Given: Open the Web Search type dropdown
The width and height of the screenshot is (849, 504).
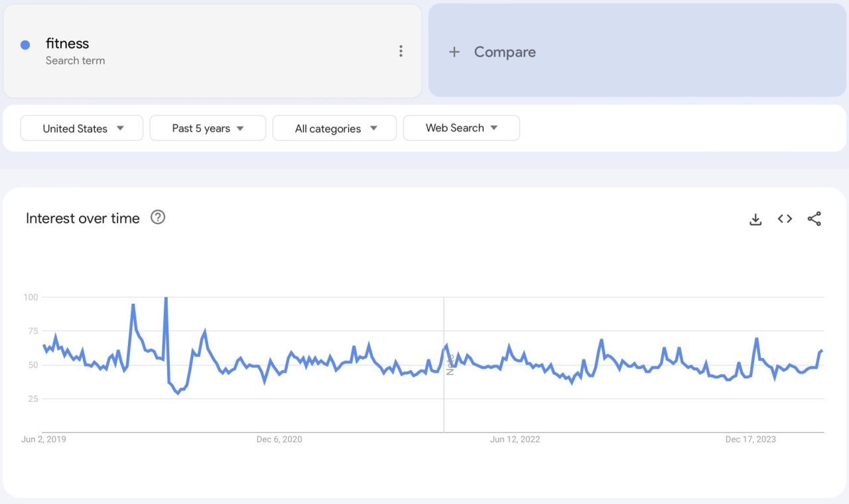Looking at the screenshot, I should [461, 127].
